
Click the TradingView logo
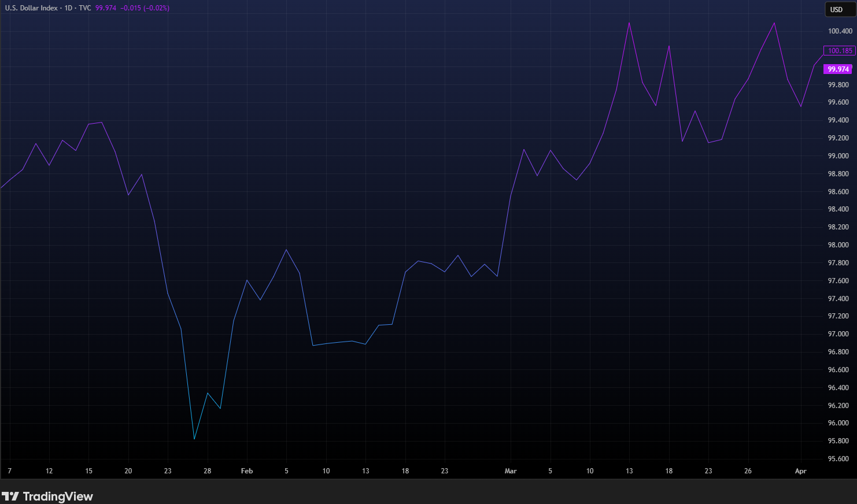point(47,496)
